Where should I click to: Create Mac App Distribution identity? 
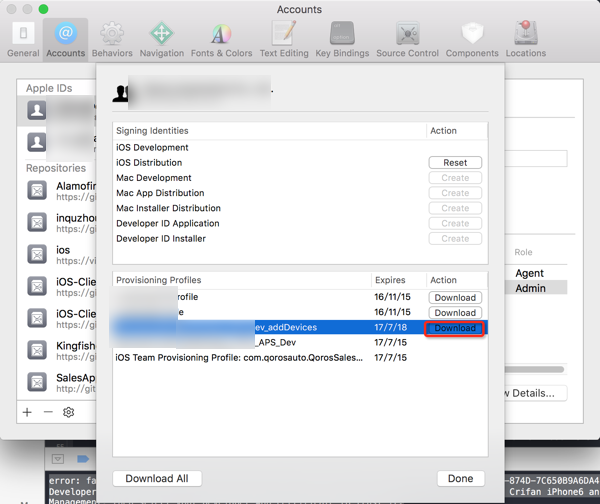tap(455, 193)
